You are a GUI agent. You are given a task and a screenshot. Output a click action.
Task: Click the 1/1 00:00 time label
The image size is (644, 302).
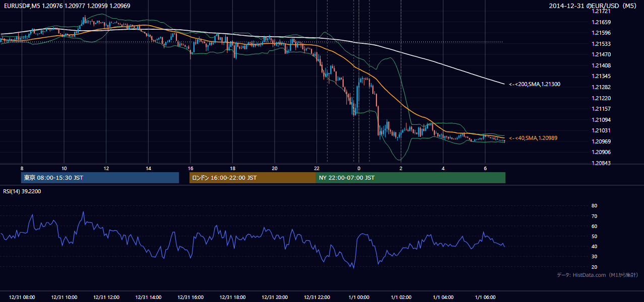(x=359, y=297)
